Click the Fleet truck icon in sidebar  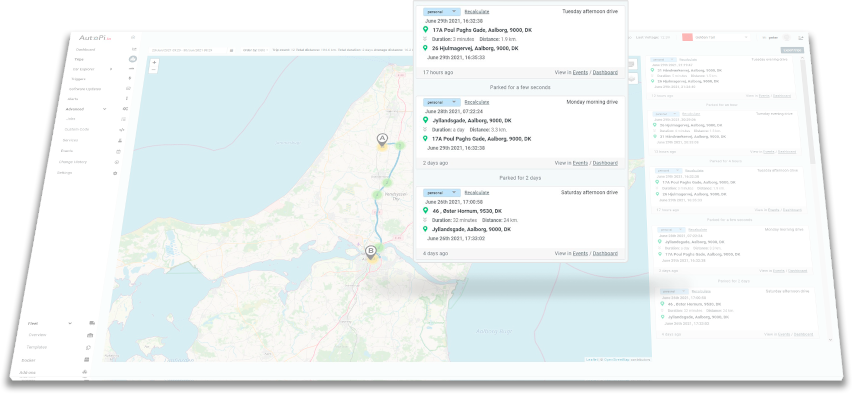pyautogui.click(x=92, y=323)
